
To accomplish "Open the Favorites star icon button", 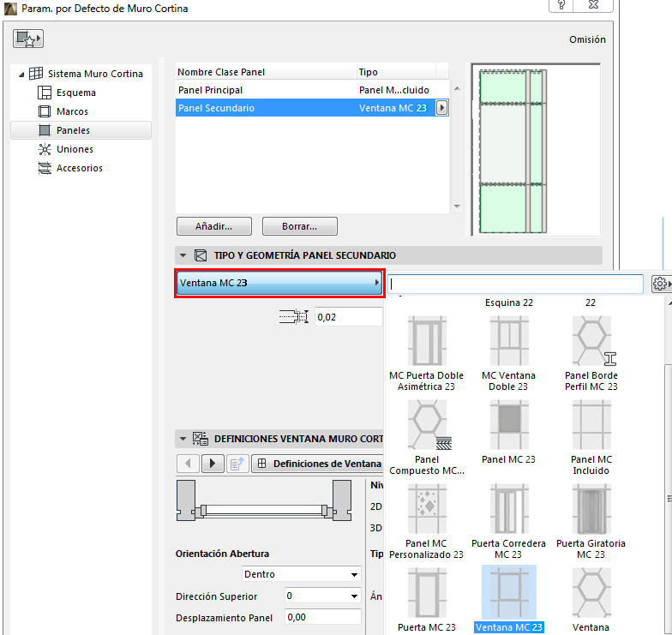I will [x=27, y=39].
